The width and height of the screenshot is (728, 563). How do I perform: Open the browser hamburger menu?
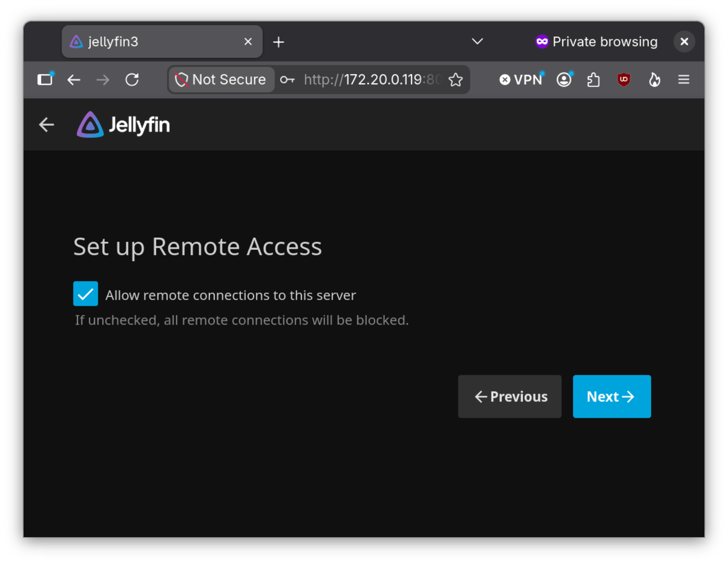(x=684, y=80)
